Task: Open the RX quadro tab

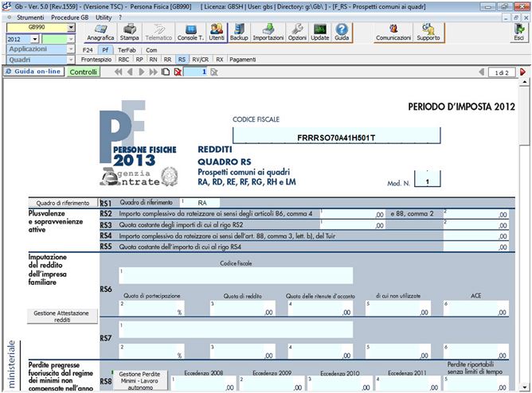Action: point(220,60)
